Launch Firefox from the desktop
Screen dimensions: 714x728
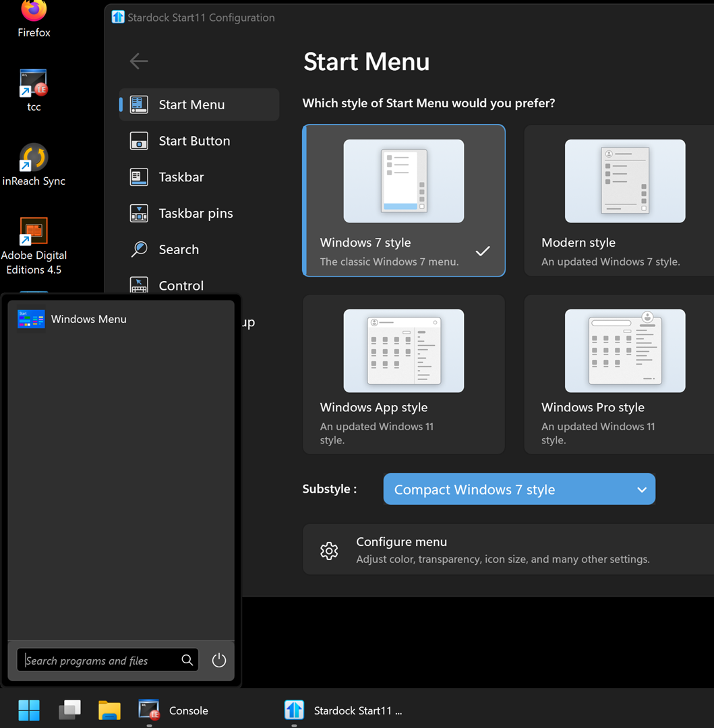coord(33,13)
